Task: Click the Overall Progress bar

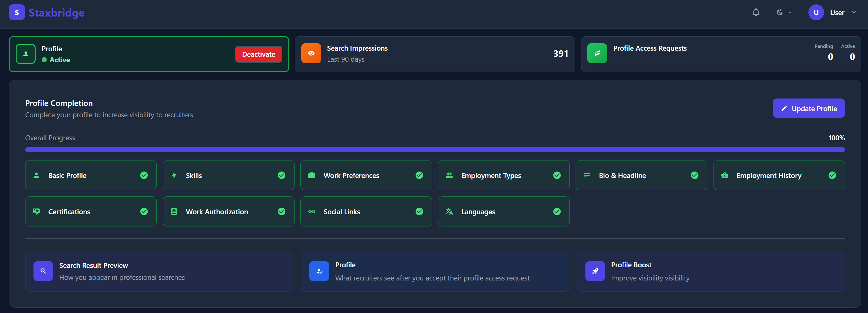Action: [x=435, y=149]
